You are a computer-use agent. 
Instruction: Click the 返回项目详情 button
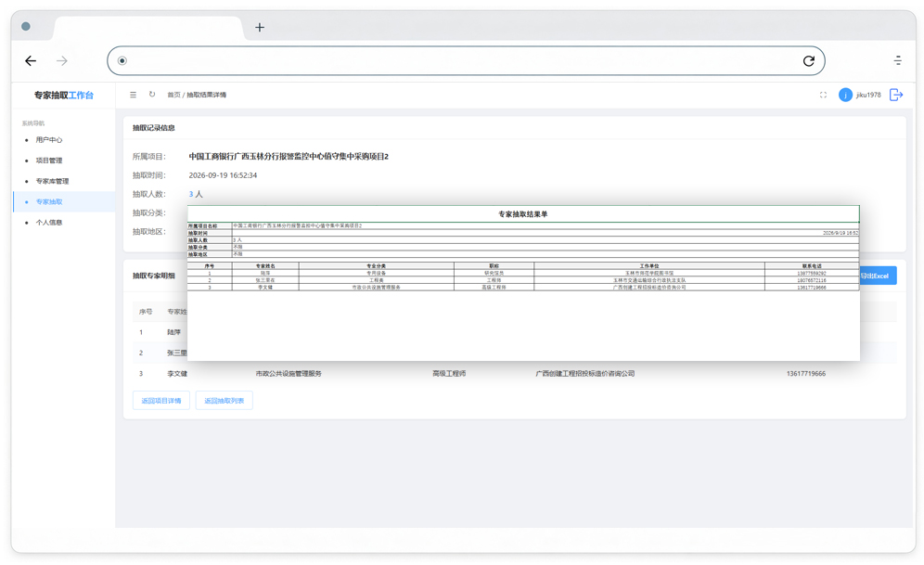point(161,401)
